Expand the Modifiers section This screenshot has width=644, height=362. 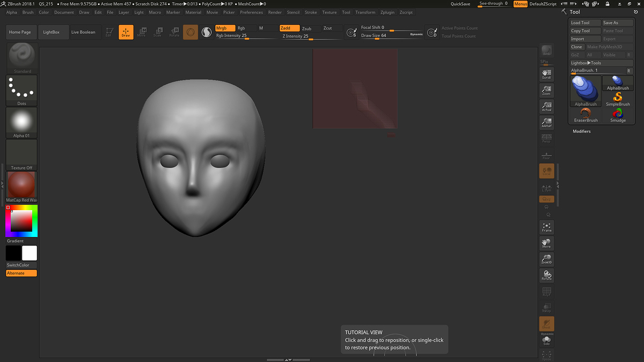[x=582, y=131]
